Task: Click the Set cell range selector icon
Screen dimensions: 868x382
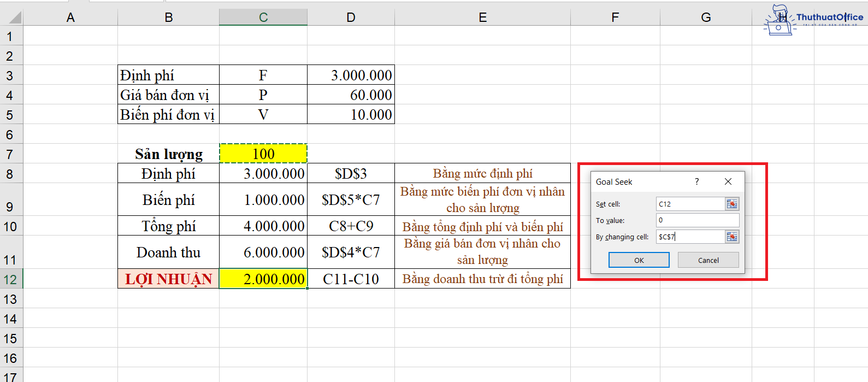Action: pos(732,204)
